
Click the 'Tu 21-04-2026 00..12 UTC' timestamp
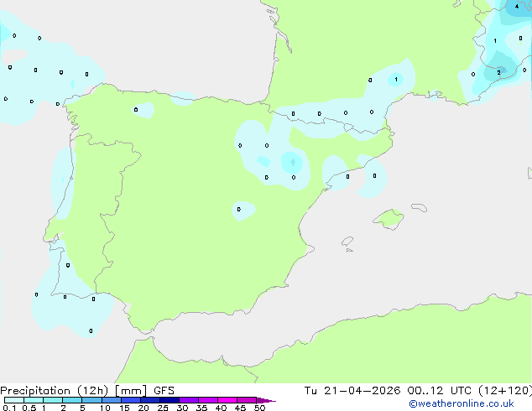[x=389, y=391]
